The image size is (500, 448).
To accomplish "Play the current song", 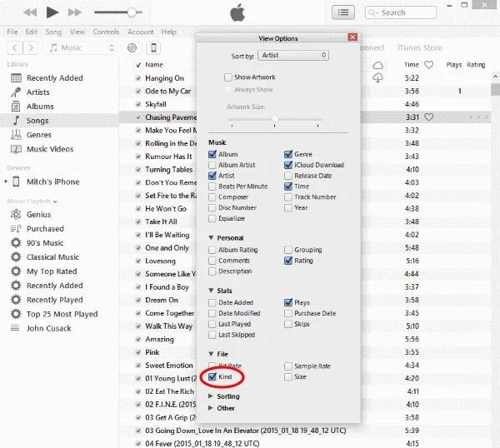I will [52, 12].
